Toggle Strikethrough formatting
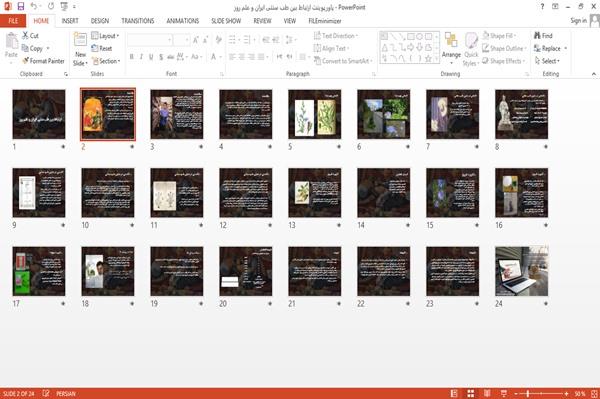The image size is (600, 399). coord(171,57)
